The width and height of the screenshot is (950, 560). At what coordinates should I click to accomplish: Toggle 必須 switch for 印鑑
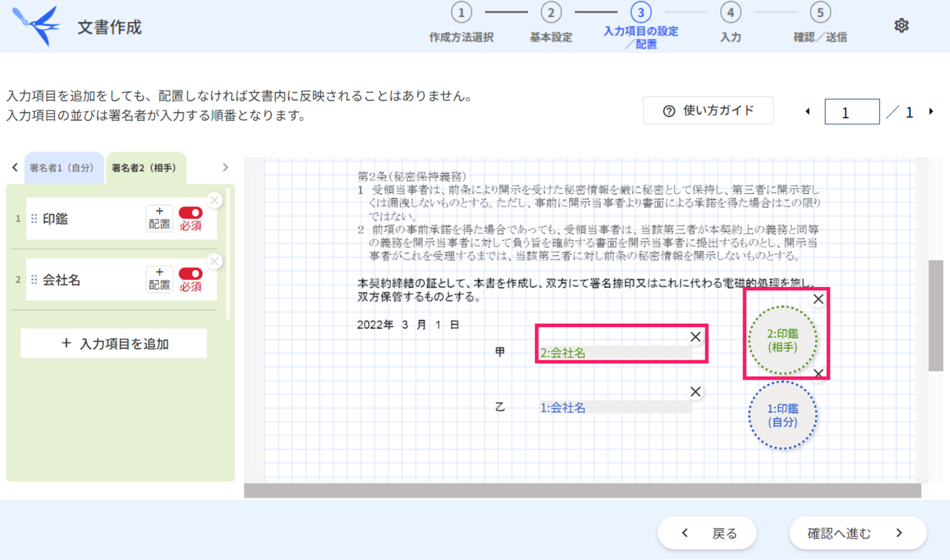[191, 213]
